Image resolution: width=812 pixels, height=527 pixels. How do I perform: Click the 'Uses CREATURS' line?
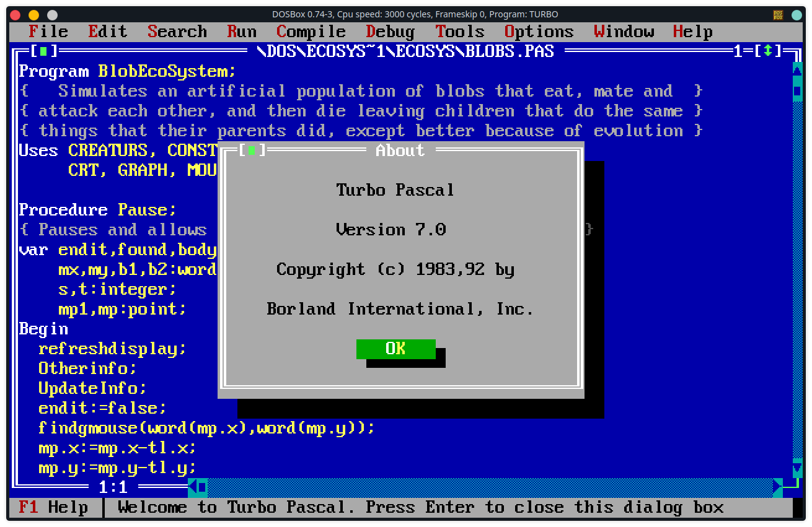tap(118, 150)
